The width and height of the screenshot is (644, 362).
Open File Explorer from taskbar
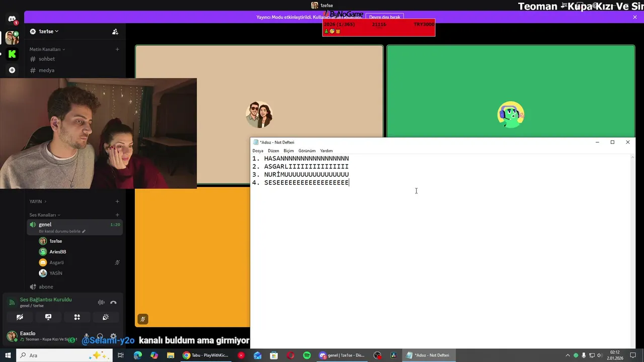pos(171,355)
